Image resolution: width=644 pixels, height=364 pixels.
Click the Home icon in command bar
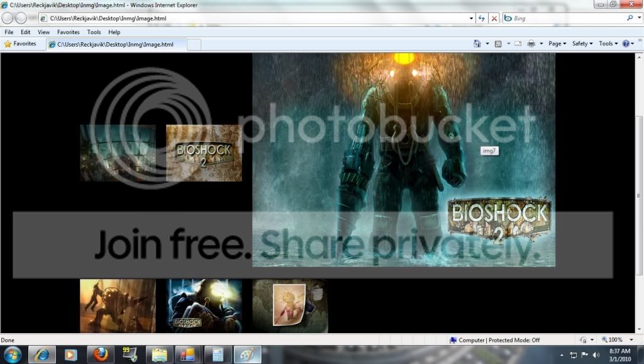click(477, 43)
